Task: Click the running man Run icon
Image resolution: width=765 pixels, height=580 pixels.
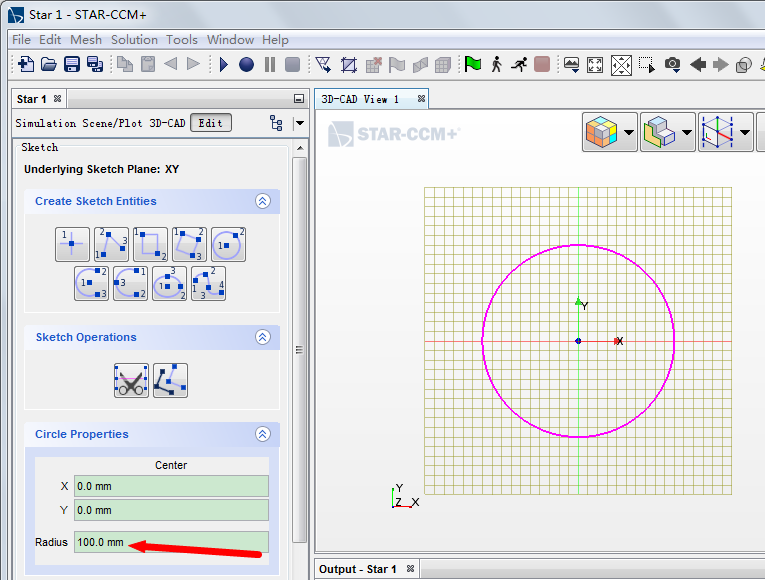Action: (519, 64)
